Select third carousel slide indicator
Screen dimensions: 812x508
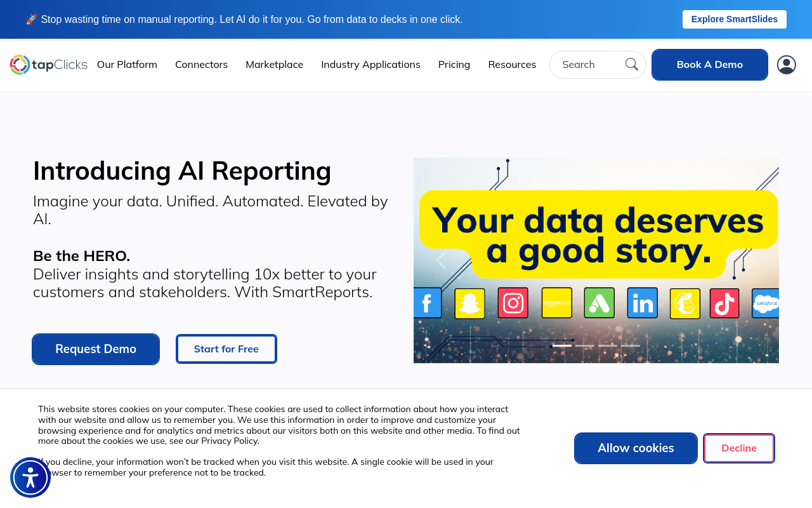[608, 345]
